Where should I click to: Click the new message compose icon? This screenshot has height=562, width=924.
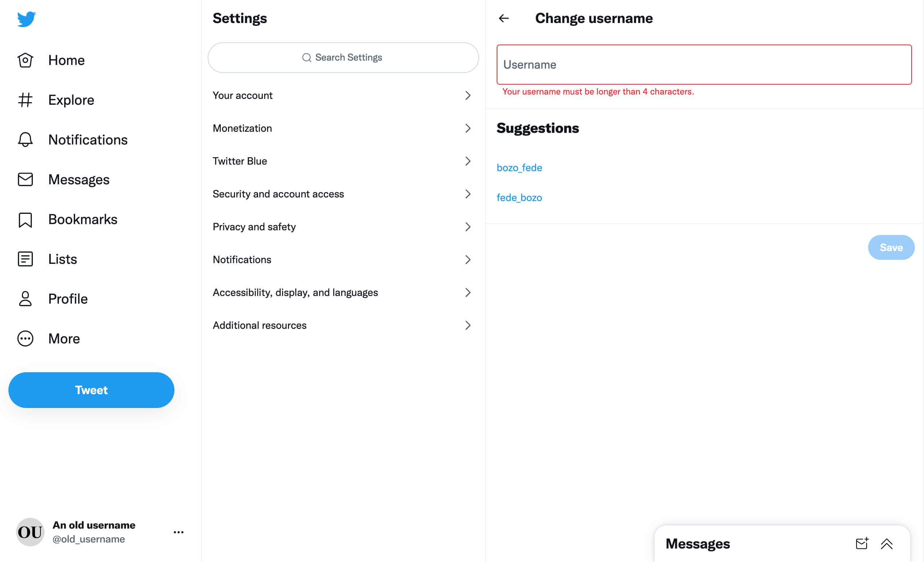point(861,544)
